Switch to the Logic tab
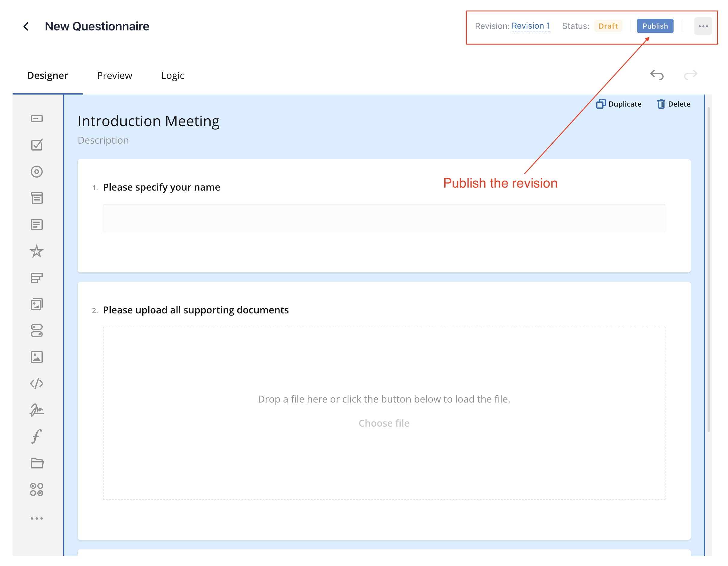Screen dimensions: 728x566 click(x=172, y=76)
